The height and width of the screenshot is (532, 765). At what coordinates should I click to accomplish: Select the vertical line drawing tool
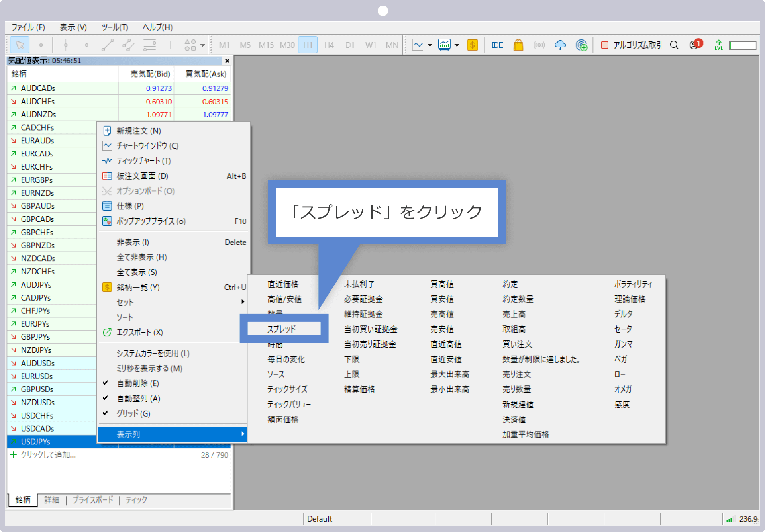66,45
